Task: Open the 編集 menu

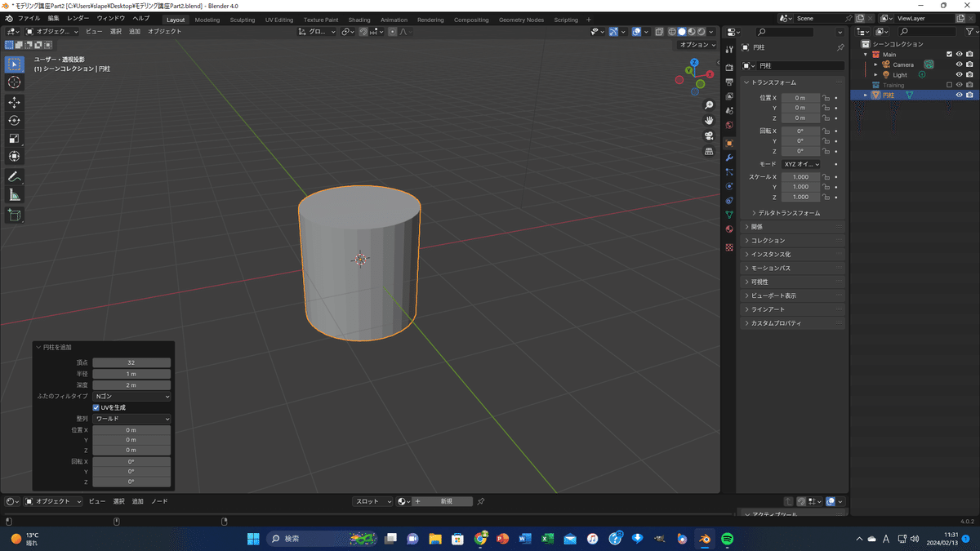Action: pyautogui.click(x=54, y=19)
